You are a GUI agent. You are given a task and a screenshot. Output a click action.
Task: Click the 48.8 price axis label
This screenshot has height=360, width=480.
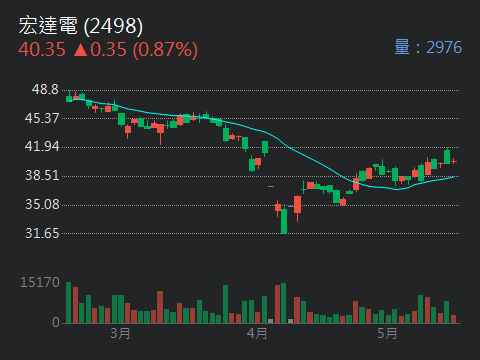coord(45,89)
